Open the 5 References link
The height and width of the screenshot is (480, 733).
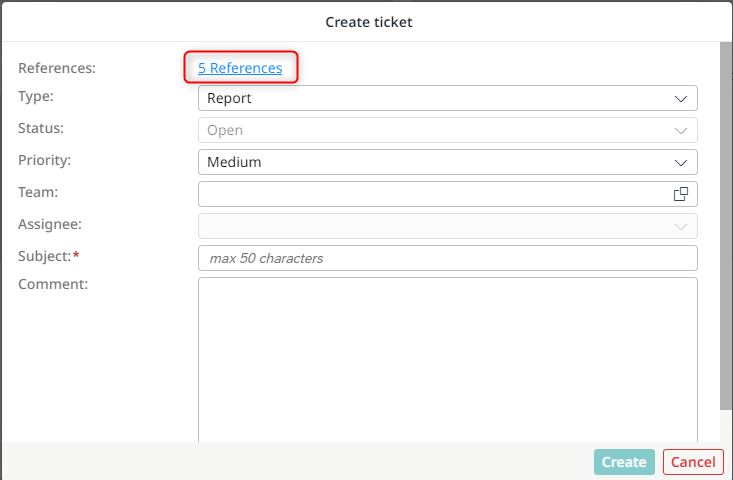pos(240,68)
